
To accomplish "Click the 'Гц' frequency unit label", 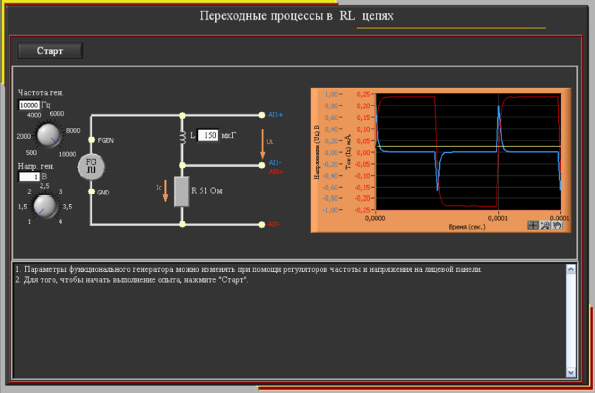I will pos(46,105).
